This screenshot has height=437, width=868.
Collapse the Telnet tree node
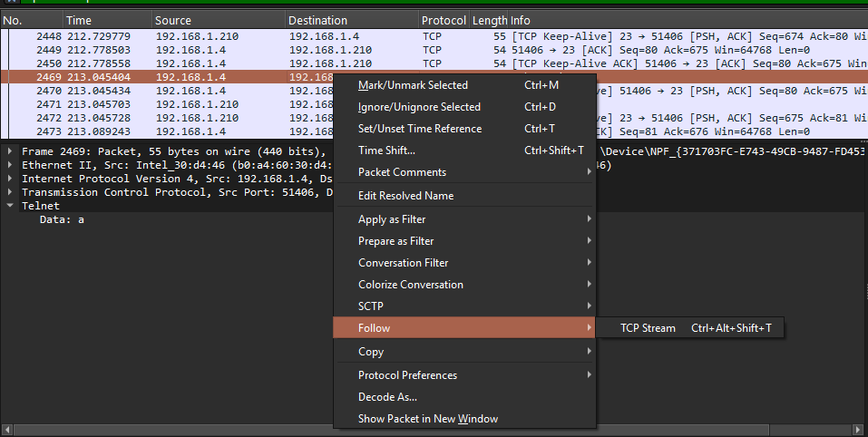coord(10,207)
